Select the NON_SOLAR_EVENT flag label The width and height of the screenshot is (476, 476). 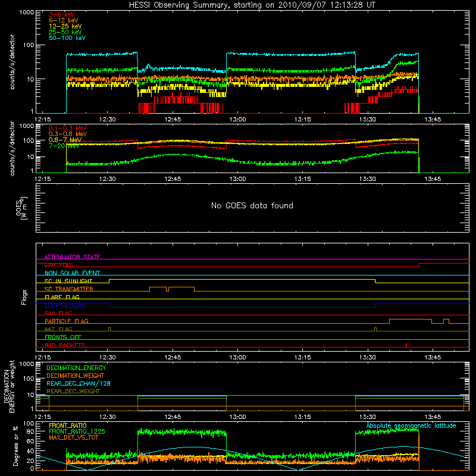72,273
